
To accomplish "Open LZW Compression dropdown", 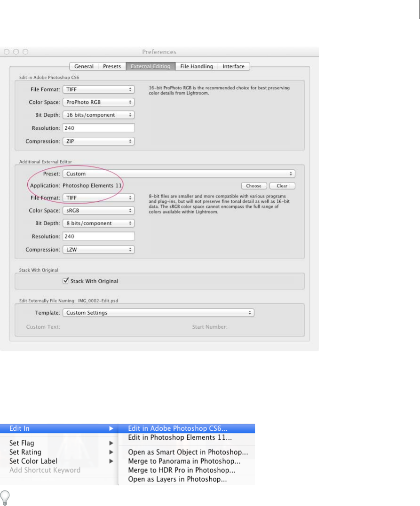I will tap(98, 249).
